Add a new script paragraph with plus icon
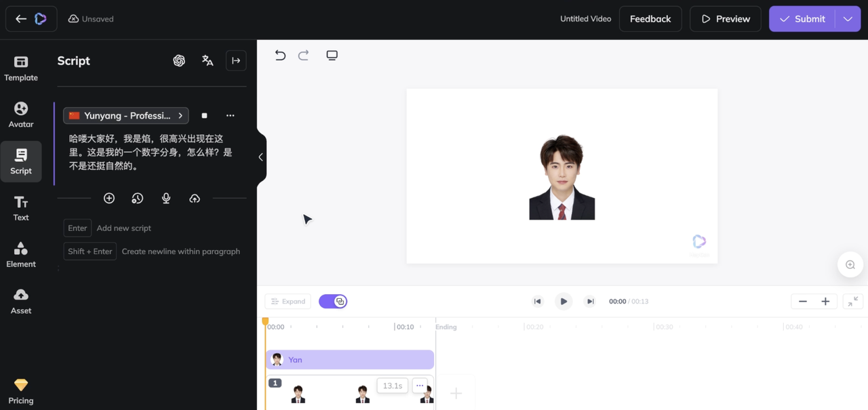Screen dimensions: 868x410 click(109, 198)
